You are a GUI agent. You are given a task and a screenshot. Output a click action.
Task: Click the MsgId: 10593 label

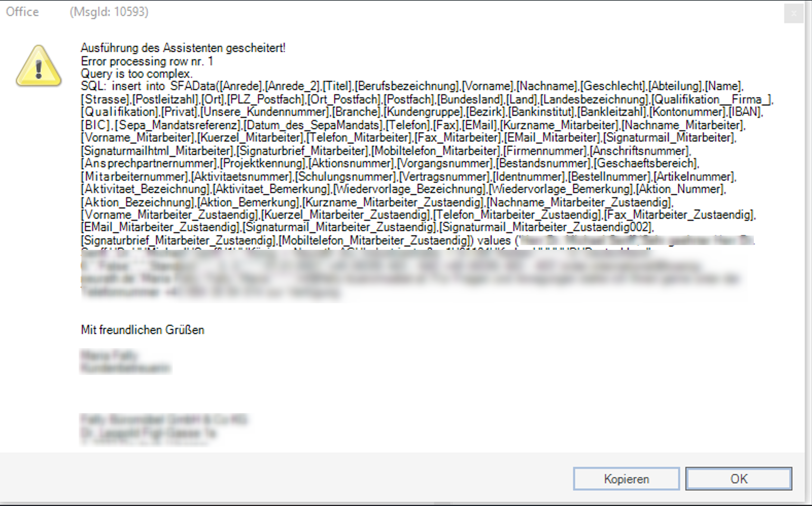pos(109,12)
